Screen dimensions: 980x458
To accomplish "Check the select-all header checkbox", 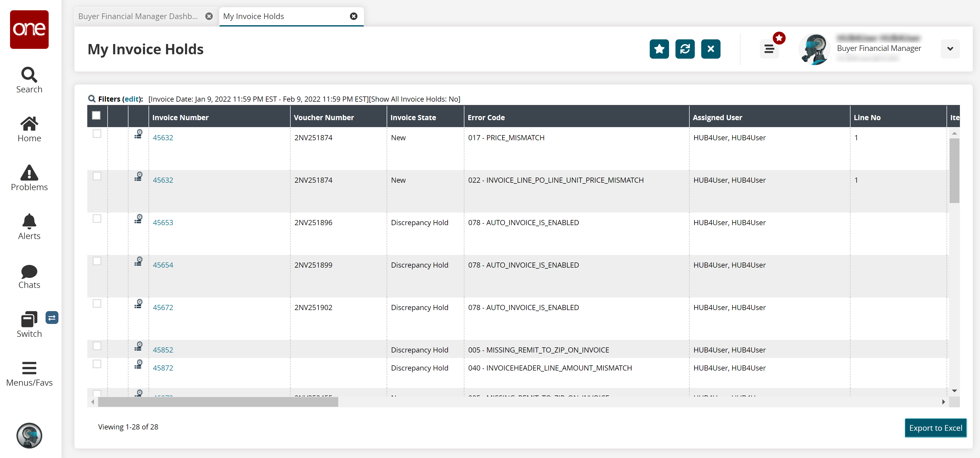I will (96, 116).
